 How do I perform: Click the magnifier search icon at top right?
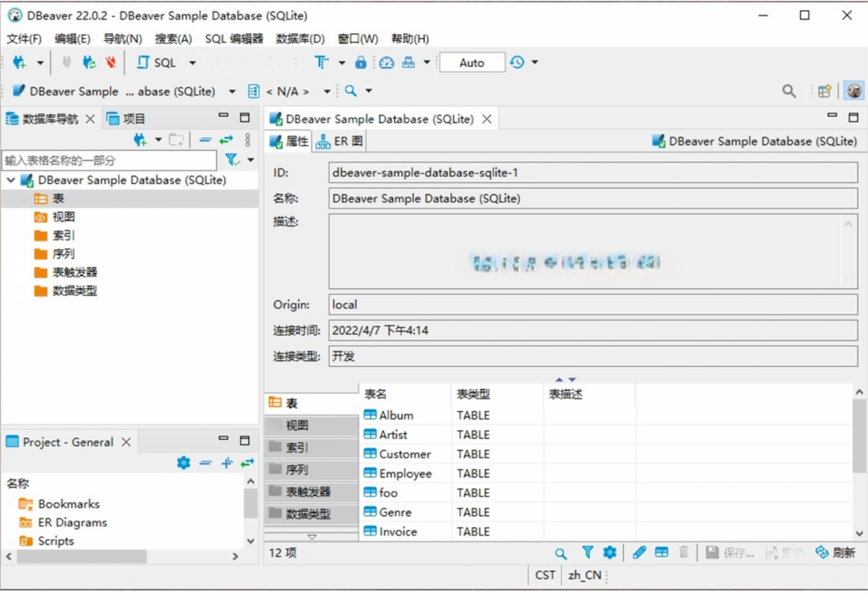tap(788, 92)
